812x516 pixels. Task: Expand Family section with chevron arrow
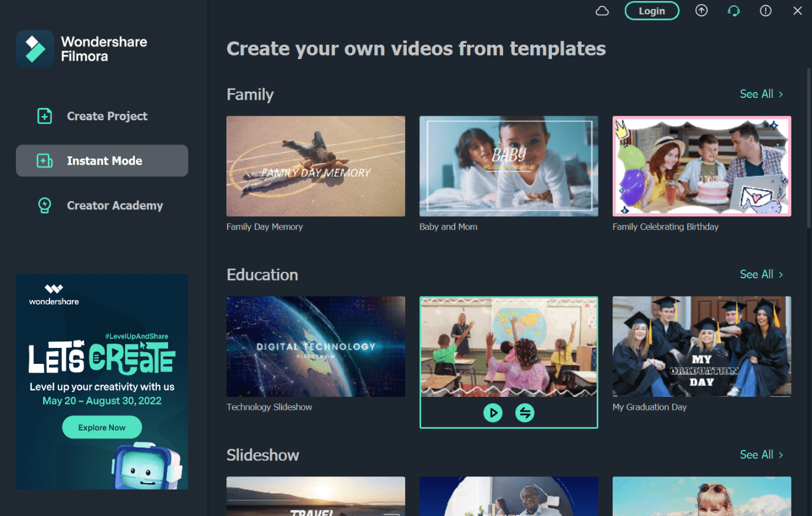[781, 94]
